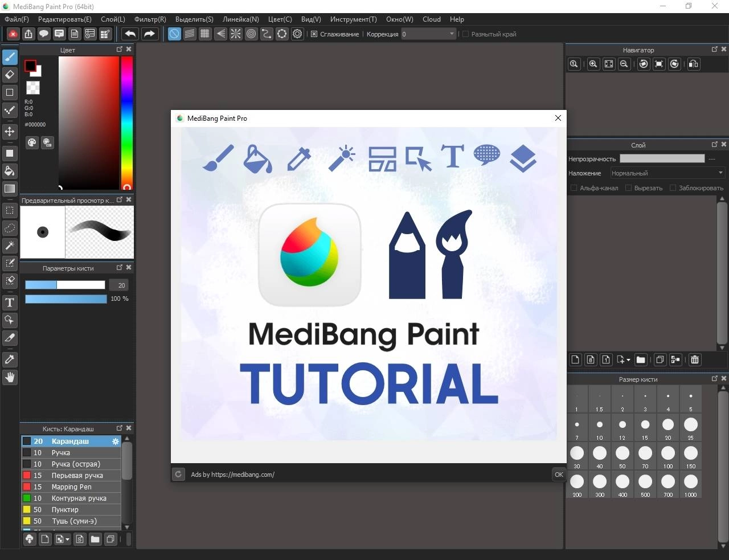This screenshot has height=560, width=729.
Task: Check the Вырезать option
Action: point(629,188)
